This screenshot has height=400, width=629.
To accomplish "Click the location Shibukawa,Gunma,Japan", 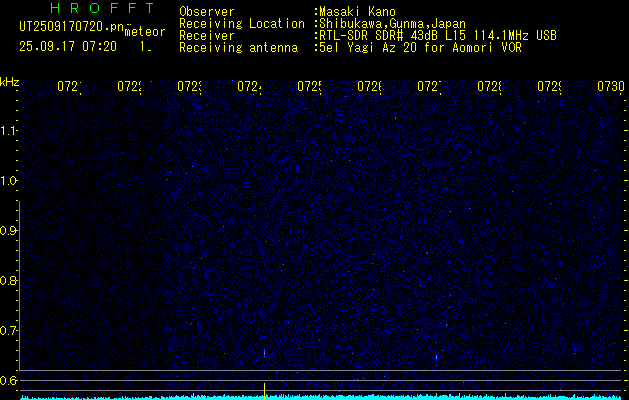I will [392, 24].
